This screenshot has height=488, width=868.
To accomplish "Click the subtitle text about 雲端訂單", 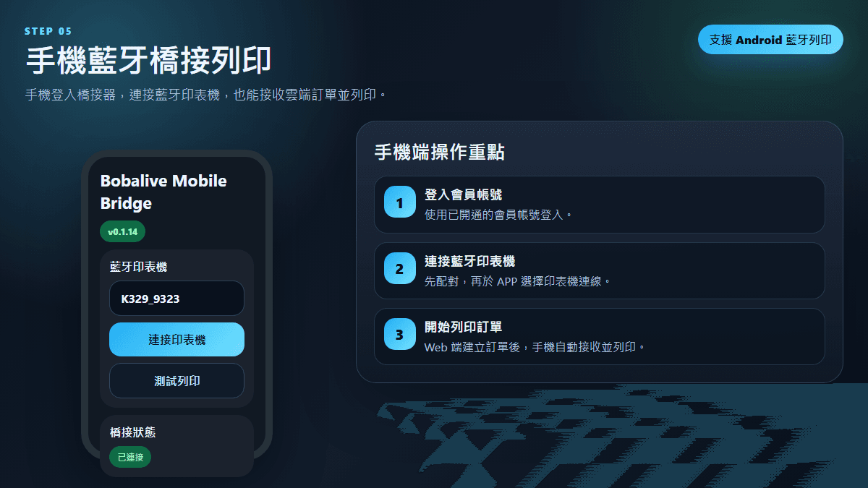I will (206, 95).
